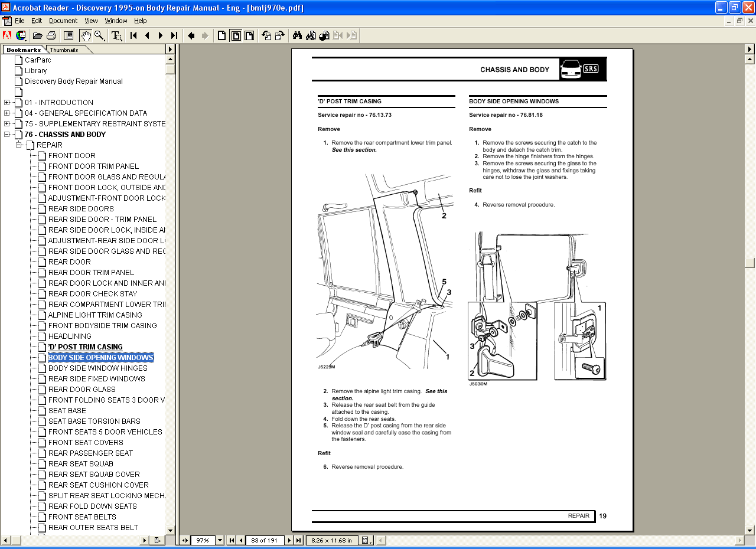Go to previous page from toolbar

[147, 35]
